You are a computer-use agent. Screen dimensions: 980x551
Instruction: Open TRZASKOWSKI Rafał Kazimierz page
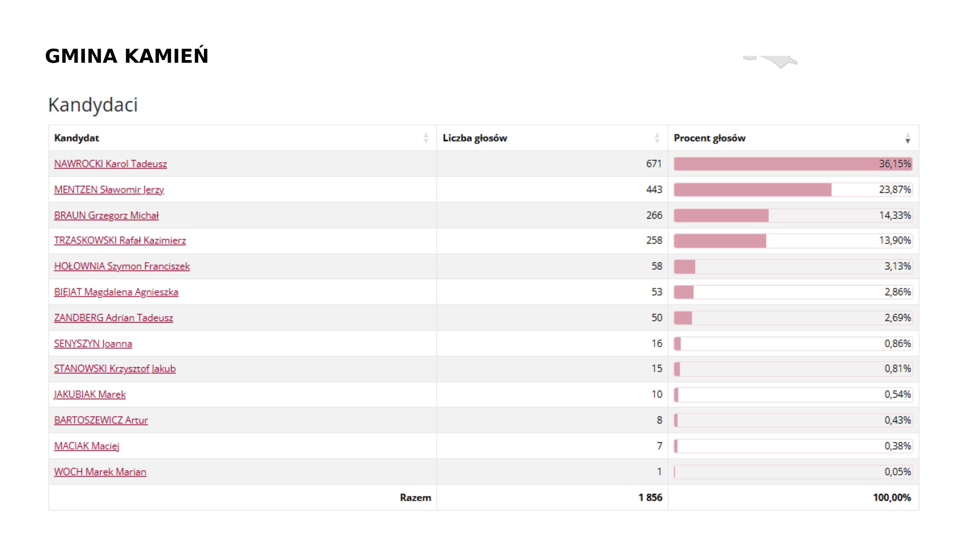[120, 240]
